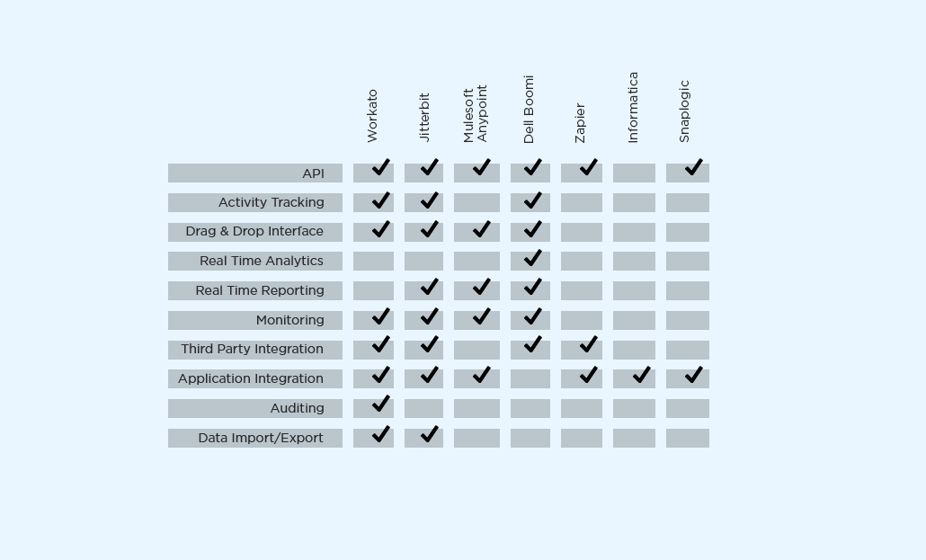Click the Auditing row label
Screen dimensions: 926x560
pos(297,408)
